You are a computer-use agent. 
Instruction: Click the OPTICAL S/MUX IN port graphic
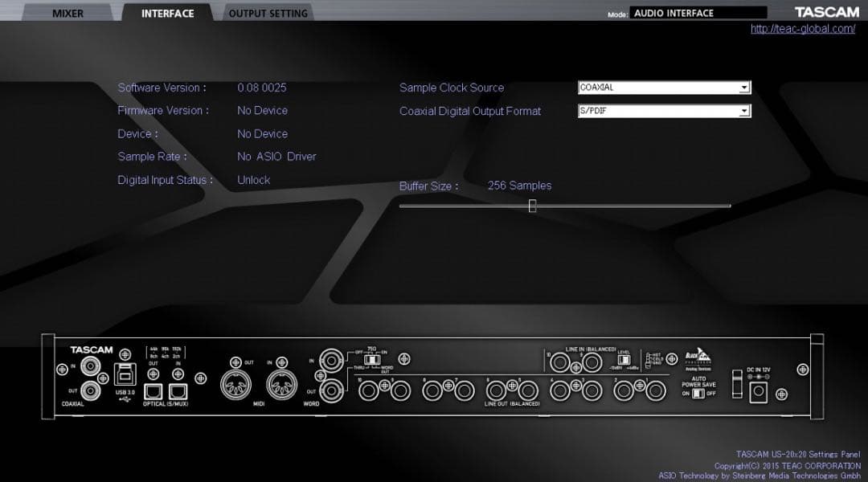[178, 390]
